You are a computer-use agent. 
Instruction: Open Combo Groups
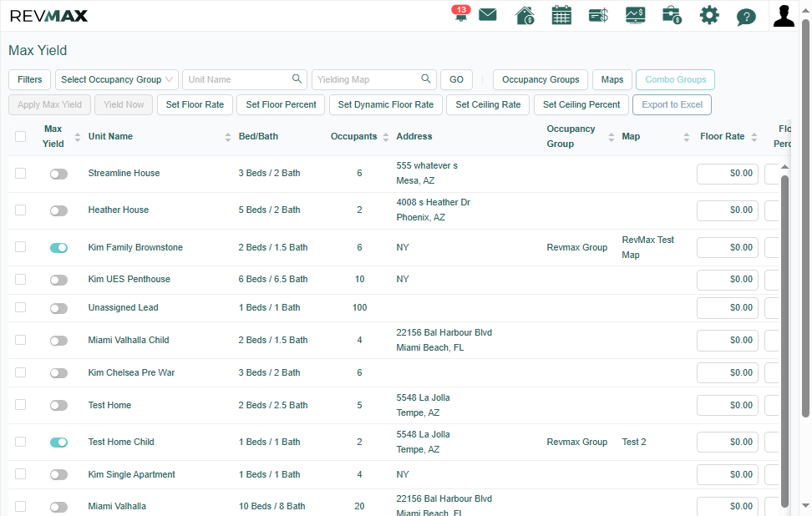coord(675,79)
